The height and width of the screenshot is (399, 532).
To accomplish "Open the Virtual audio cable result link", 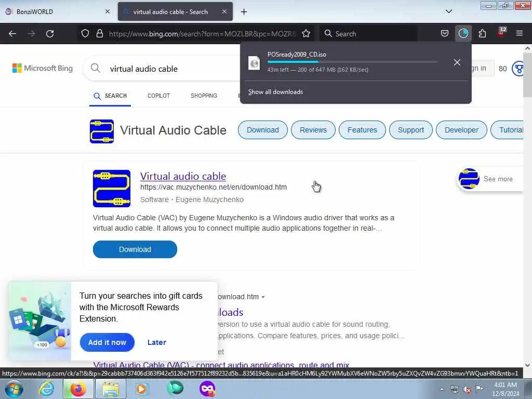I will (183, 176).
